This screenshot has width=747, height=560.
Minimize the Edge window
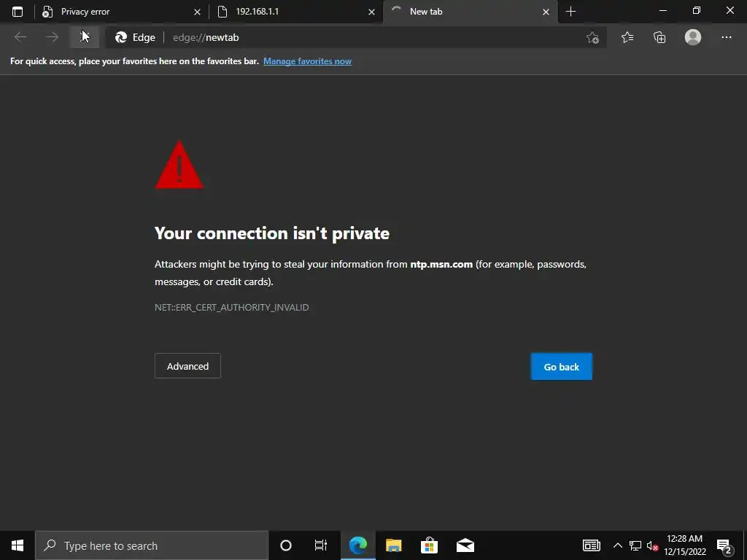(663, 10)
